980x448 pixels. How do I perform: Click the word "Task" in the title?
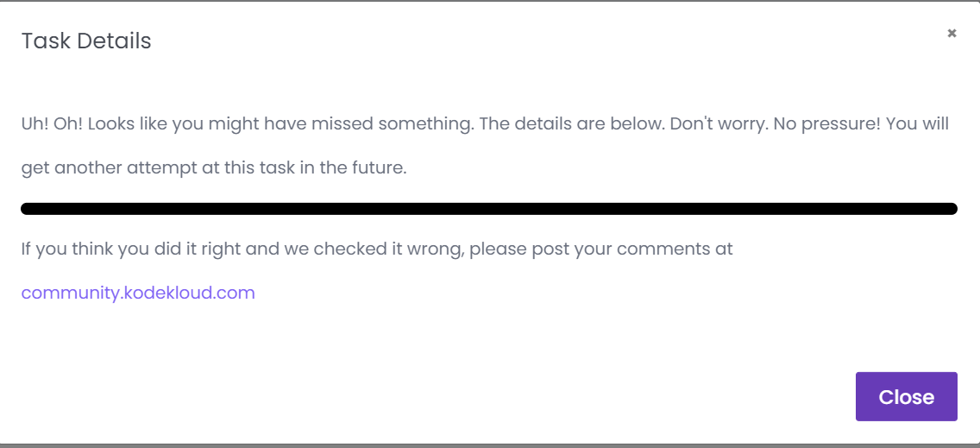(x=41, y=41)
